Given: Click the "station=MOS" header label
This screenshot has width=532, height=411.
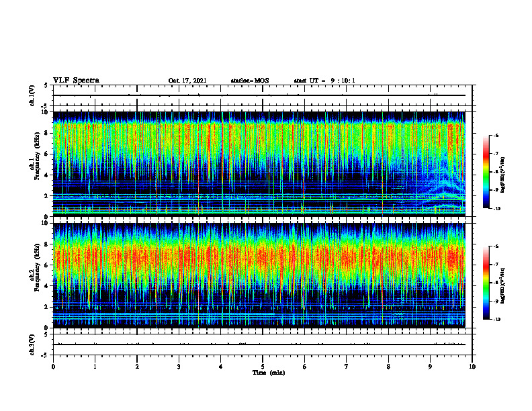Looking at the screenshot, I should click(x=250, y=81).
